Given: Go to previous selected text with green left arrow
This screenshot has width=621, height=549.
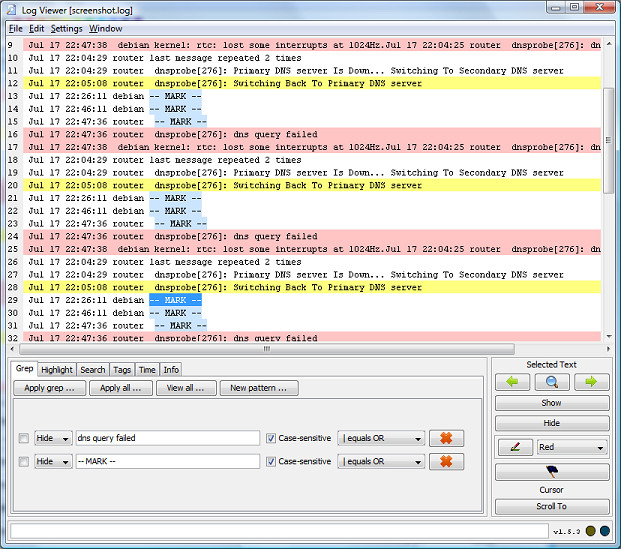Looking at the screenshot, I should click(512, 382).
